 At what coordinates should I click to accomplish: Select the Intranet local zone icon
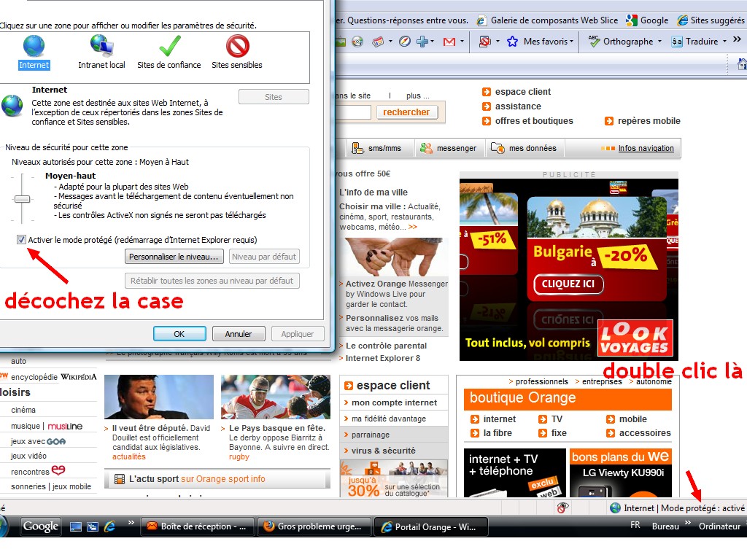click(x=101, y=46)
